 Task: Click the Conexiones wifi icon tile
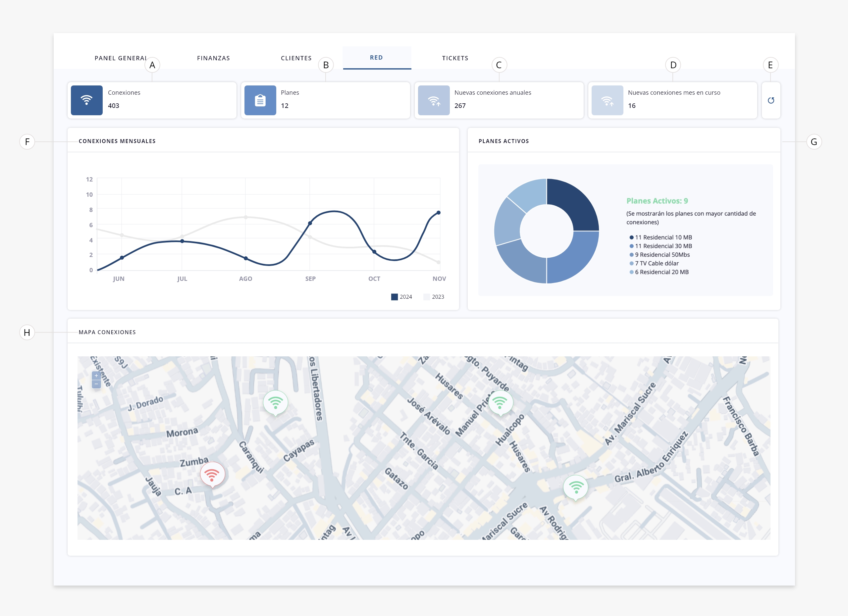click(87, 100)
